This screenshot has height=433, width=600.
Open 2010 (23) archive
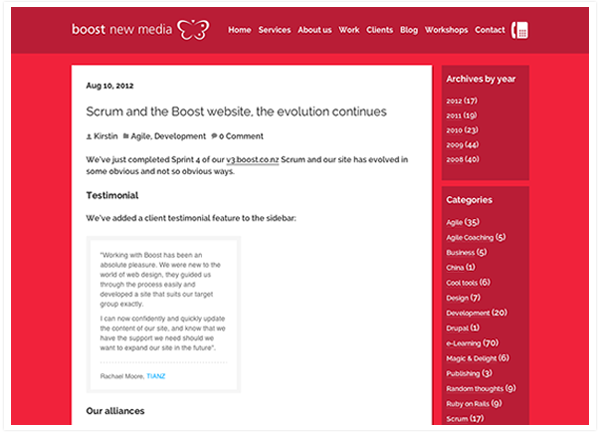tap(462, 130)
